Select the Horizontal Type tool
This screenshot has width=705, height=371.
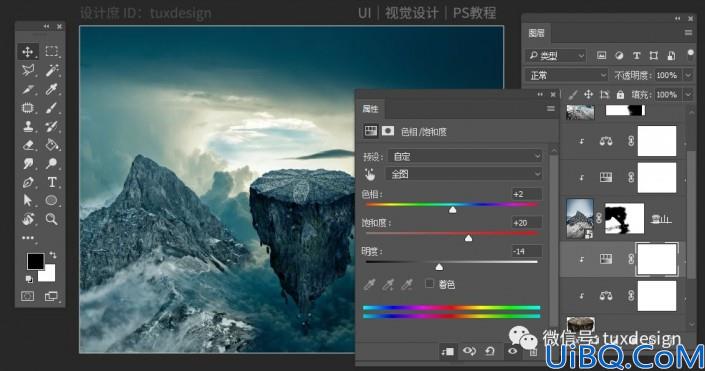[x=52, y=182]
